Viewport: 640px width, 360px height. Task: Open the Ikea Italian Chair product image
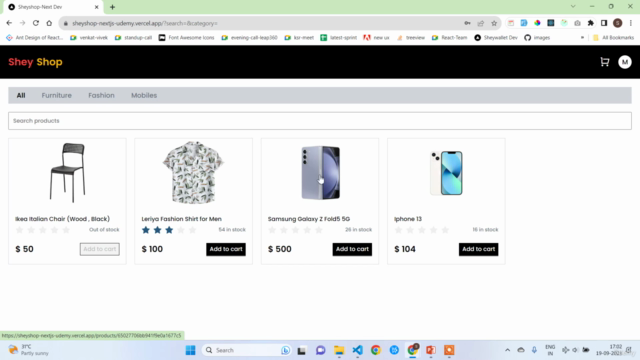[67, 172]
